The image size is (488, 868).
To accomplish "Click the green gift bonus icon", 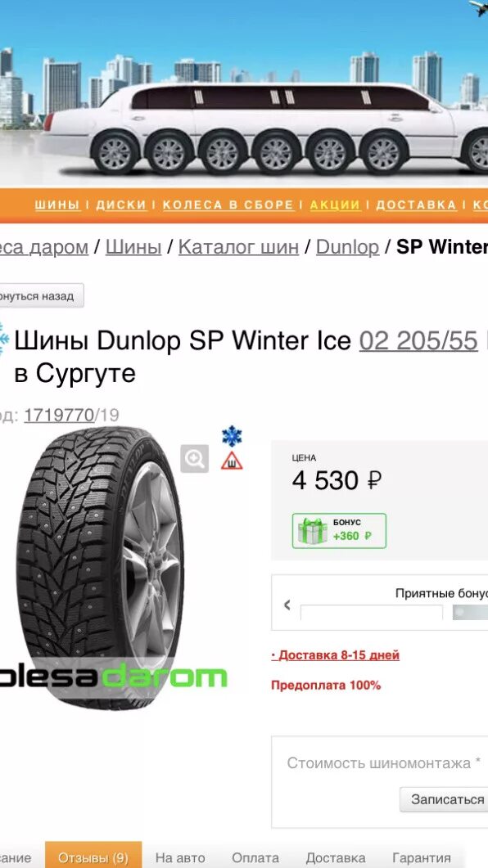I will pyautogui.click(x=313, y=531).
